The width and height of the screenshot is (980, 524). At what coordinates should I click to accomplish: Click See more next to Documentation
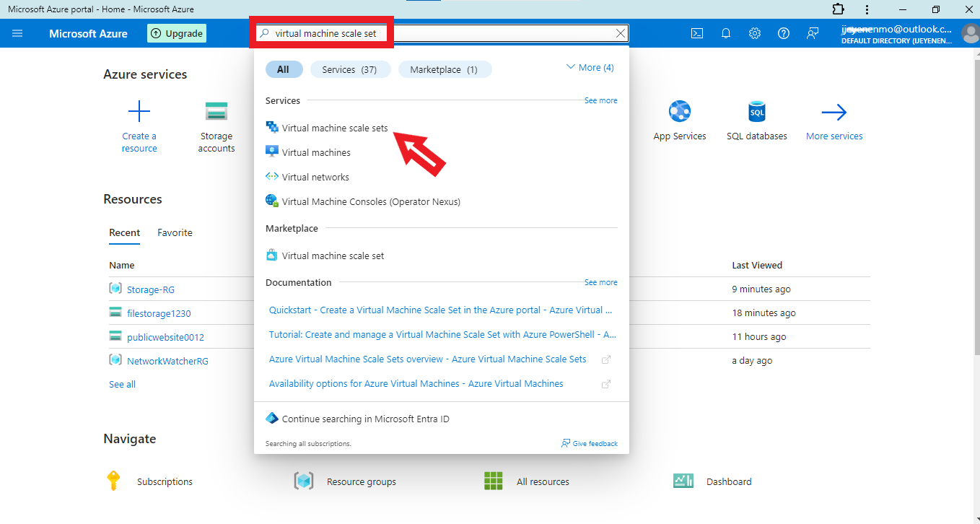pos(600,282)
